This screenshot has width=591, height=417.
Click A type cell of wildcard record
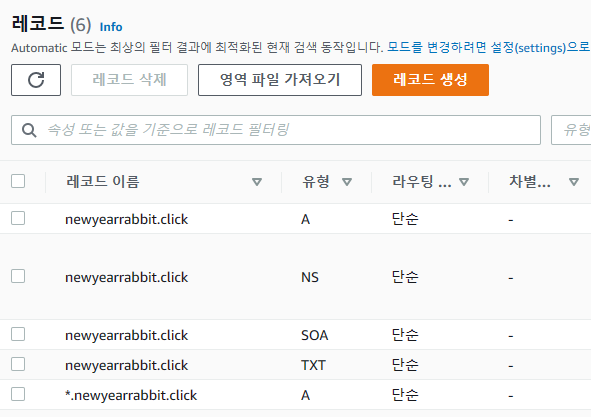coord(306,396)
